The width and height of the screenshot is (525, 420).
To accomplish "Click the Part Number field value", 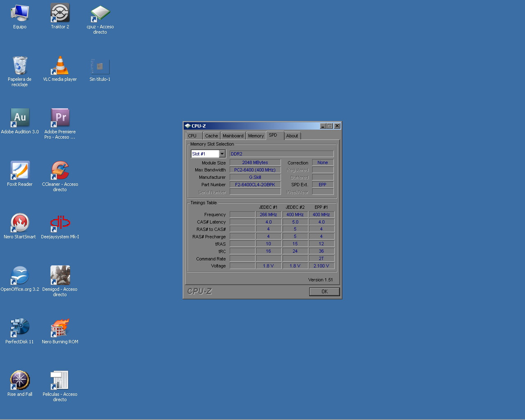I will [x=255, y=185].
